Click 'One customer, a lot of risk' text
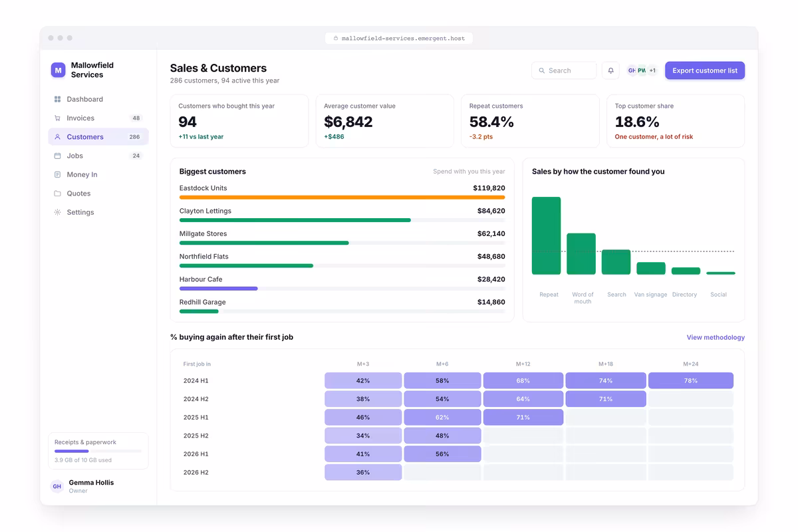This screenshot has height=532, width=798. pyautogui.click(x=654, y=137)
